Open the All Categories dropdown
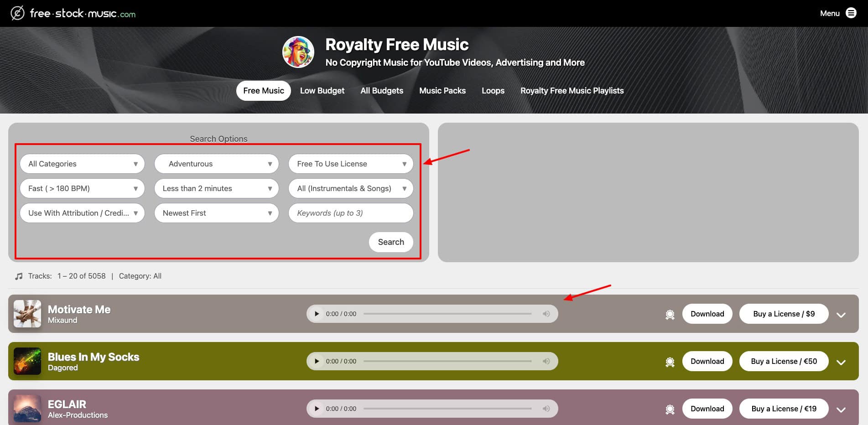The image size is (868, 425). (83, 164)
